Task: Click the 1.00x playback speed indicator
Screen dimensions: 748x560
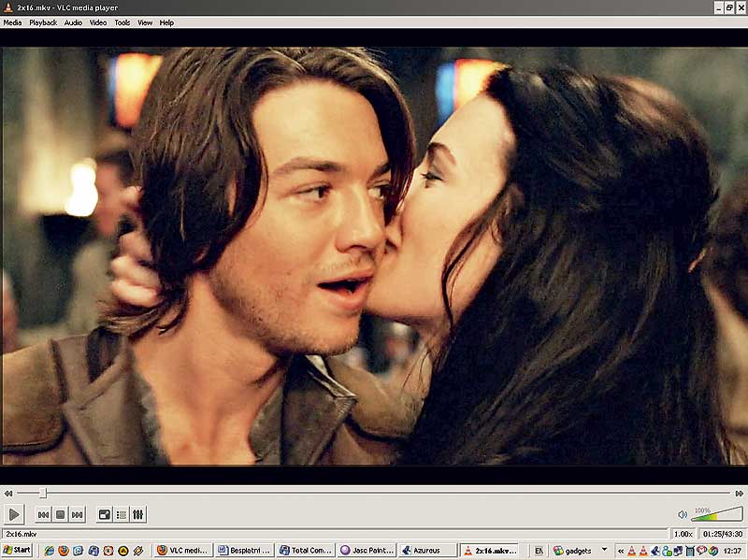Action: coord(683,534)
